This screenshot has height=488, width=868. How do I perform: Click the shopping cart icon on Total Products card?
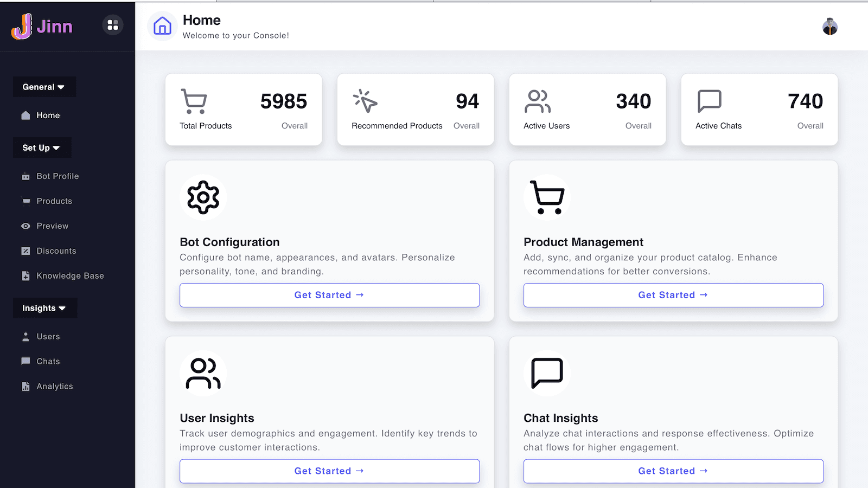click(x=194, y=100)
